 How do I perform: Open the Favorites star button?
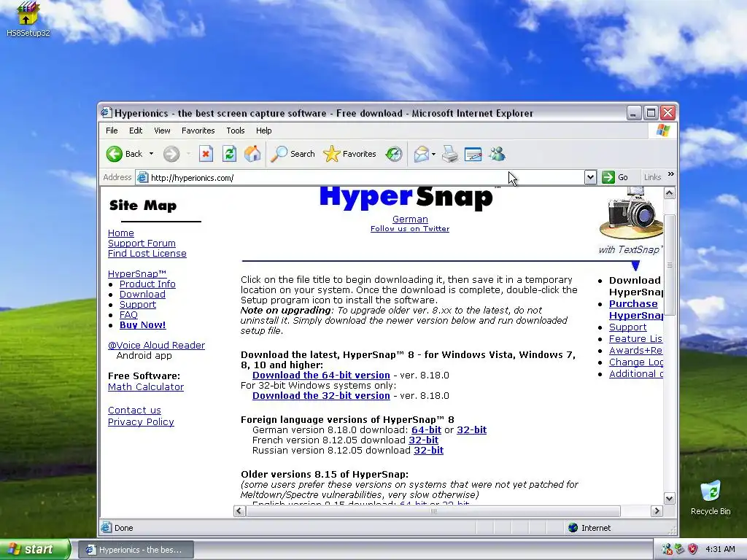coord(349,154)
